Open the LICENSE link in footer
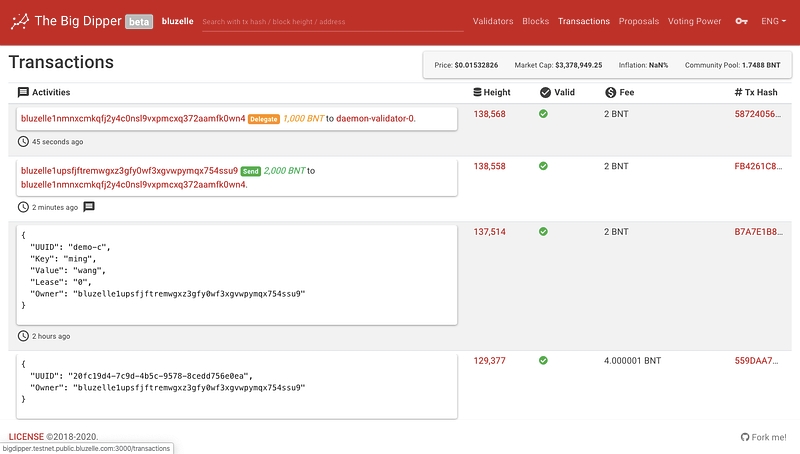The image size is (800, 454). click(27, 437)
